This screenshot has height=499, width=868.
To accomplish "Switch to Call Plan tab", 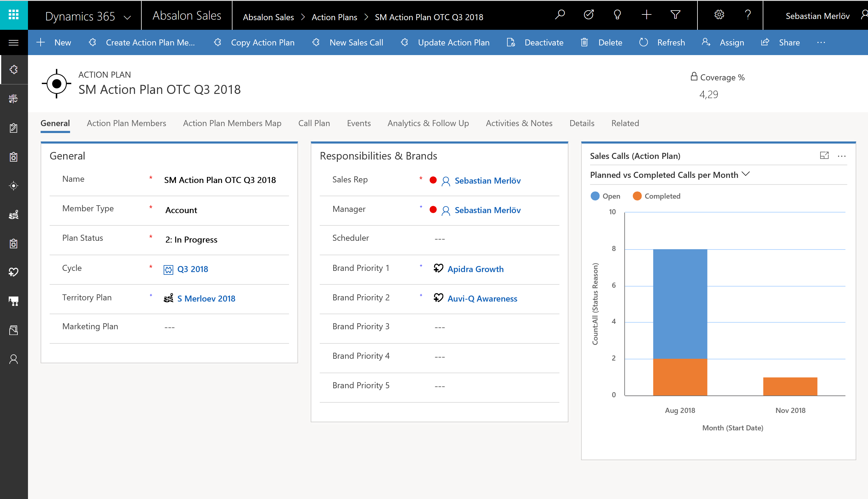I will point(314,123).
